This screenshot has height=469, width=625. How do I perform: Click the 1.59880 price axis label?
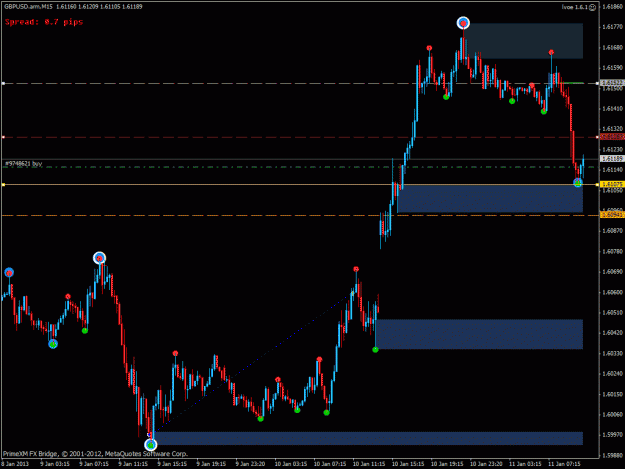(x=612, y=455)
